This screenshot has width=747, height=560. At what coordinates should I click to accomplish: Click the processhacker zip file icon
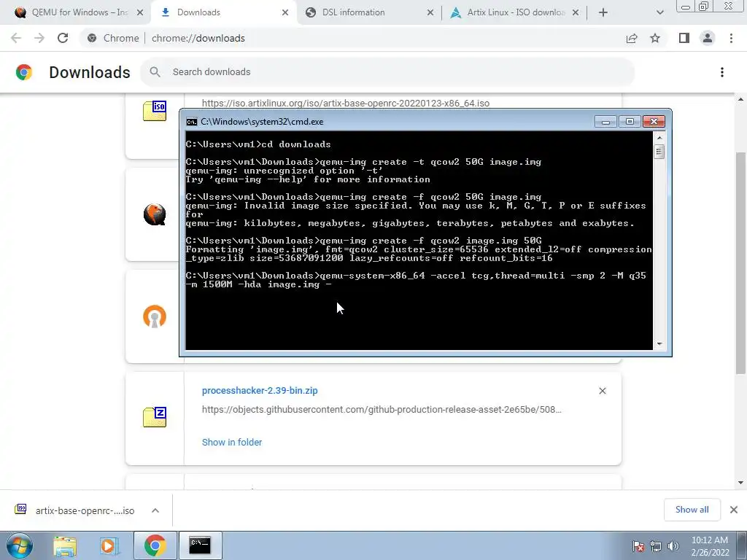pos(155,416)
